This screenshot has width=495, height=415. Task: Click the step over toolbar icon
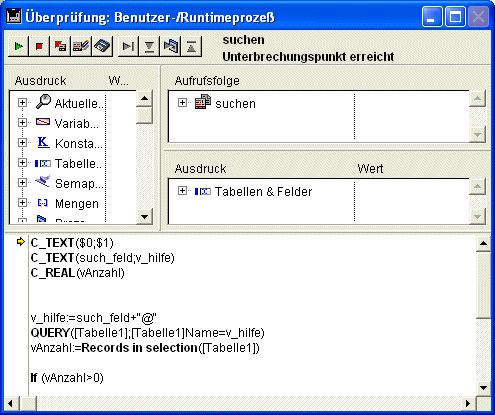tap(128, 46)
